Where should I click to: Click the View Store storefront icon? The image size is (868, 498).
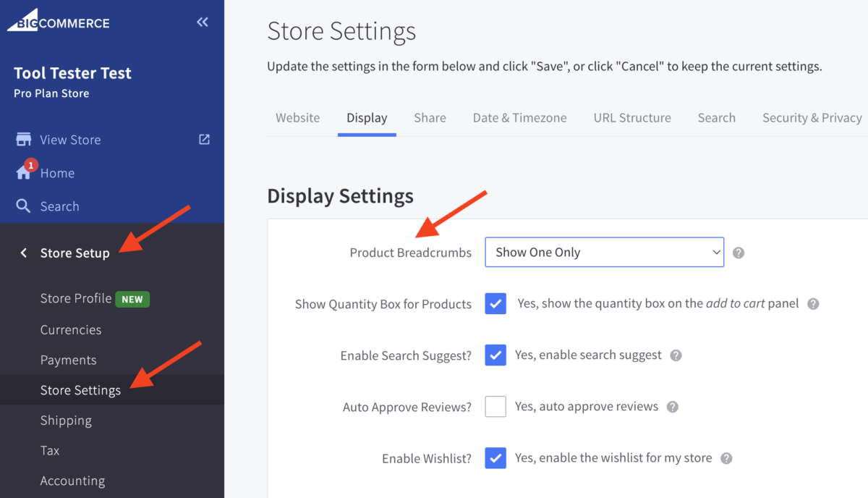click(x=24, y=140)
